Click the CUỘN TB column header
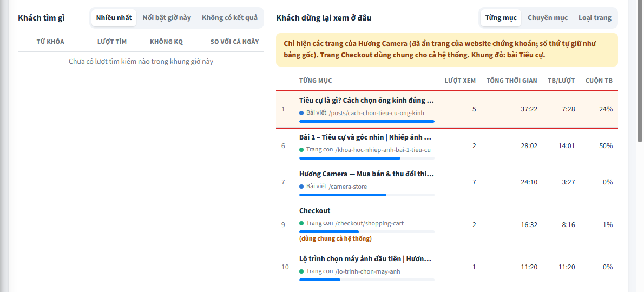This screenshot has height=292, width=644. pyautogui.click(x=599, y=81)
